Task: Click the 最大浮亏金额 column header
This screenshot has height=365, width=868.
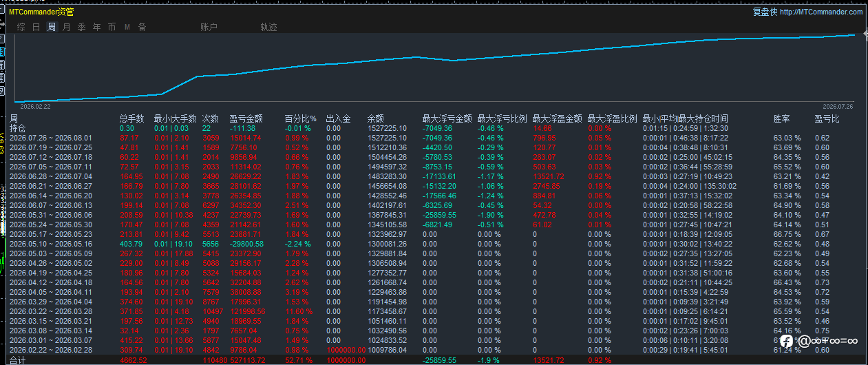Action: click(x=447, y=119)
